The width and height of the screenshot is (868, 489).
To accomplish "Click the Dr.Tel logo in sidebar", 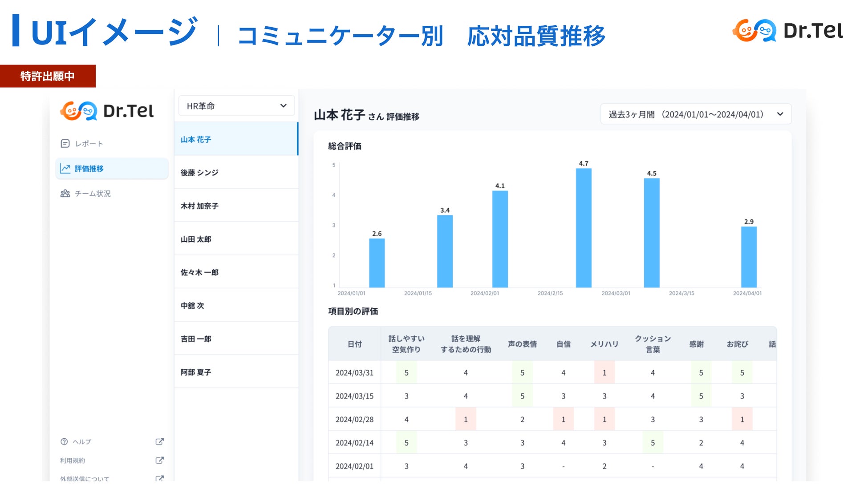I will pyautogui.click(x=107, y=111).
